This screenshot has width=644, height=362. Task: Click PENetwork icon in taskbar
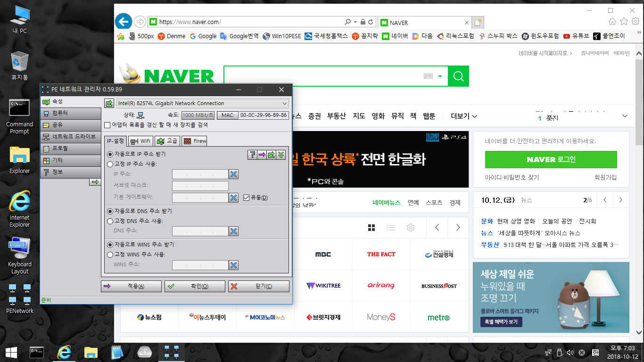(171, 352)
